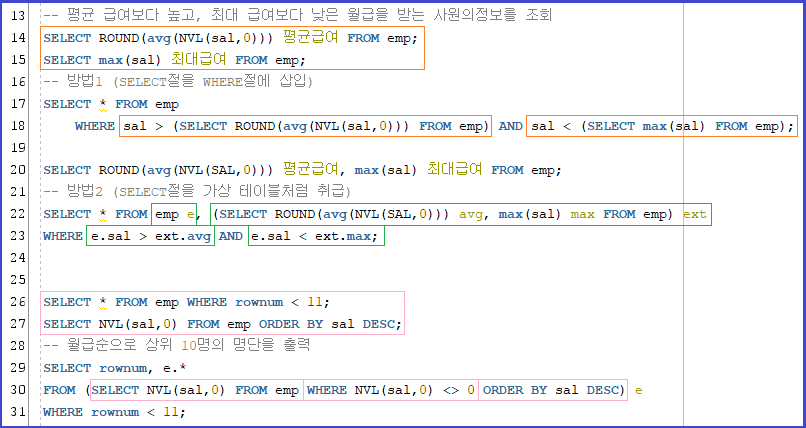Click line number 14 in the gutter
Image resolution: width=806 pixels, height=428 pixels.
(x=17, y=38)
